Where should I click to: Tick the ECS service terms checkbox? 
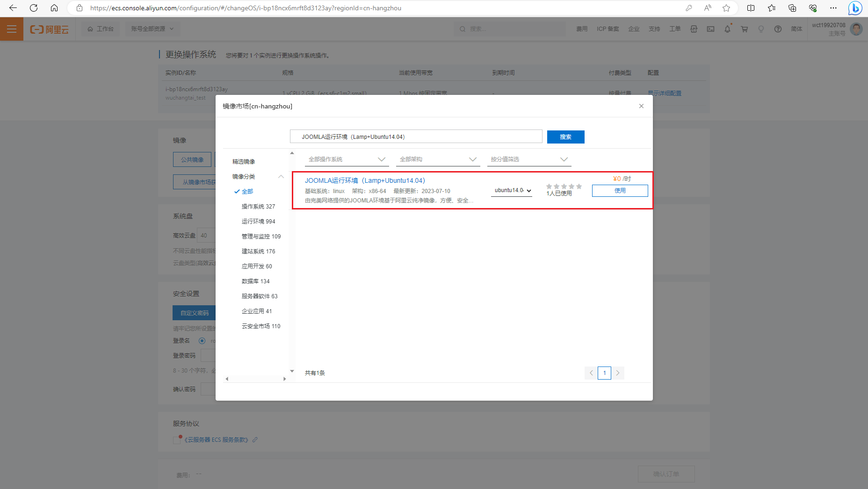(x=177, y=440)
